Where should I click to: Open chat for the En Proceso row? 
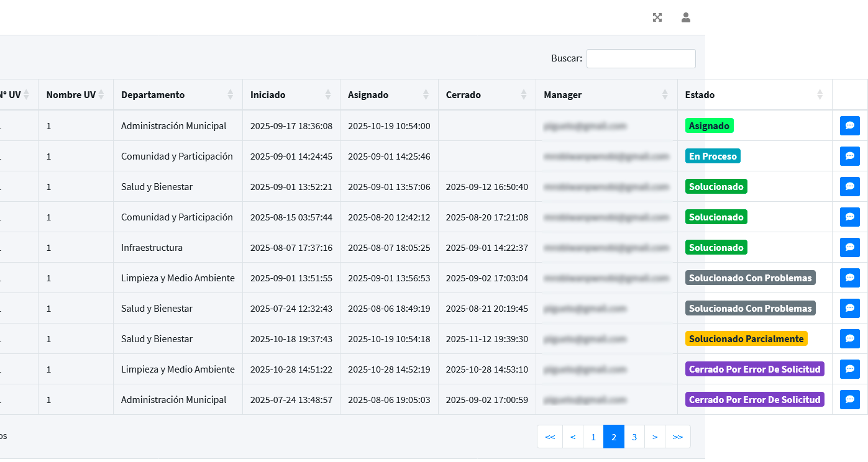(x=849, y=156)
